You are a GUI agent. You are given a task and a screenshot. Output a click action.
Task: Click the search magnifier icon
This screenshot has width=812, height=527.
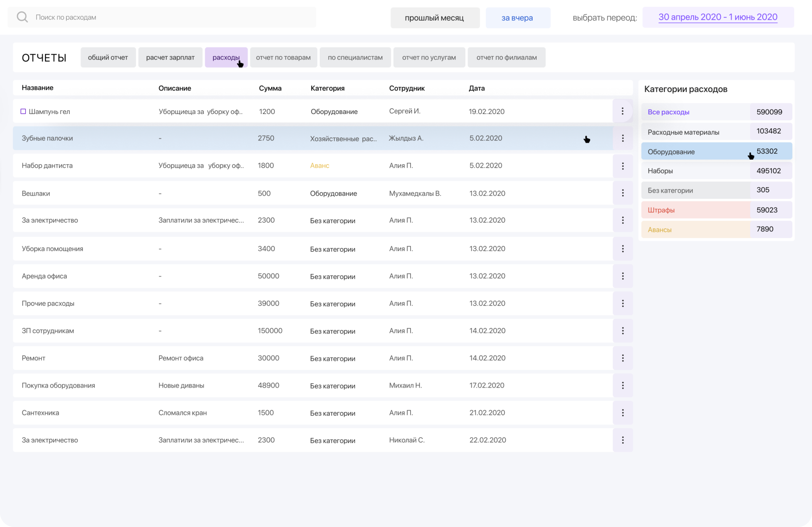pyautogui.click(x=22, y=17)
